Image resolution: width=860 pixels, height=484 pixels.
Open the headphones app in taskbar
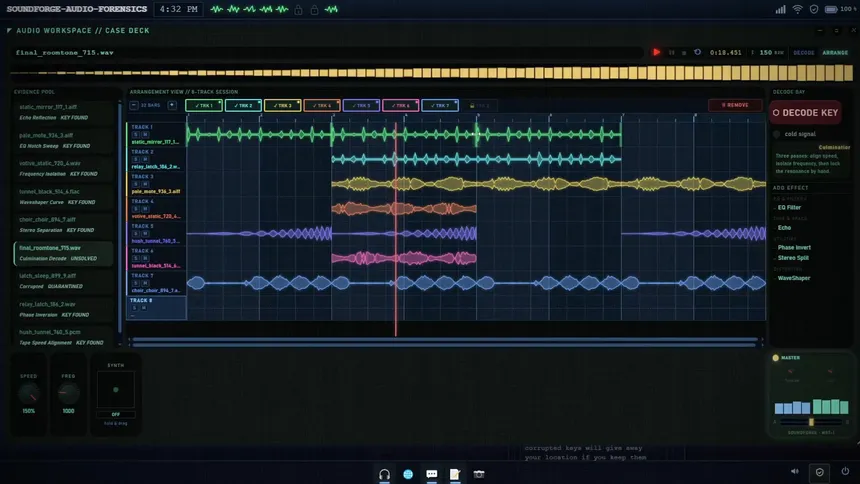(384, 474)
